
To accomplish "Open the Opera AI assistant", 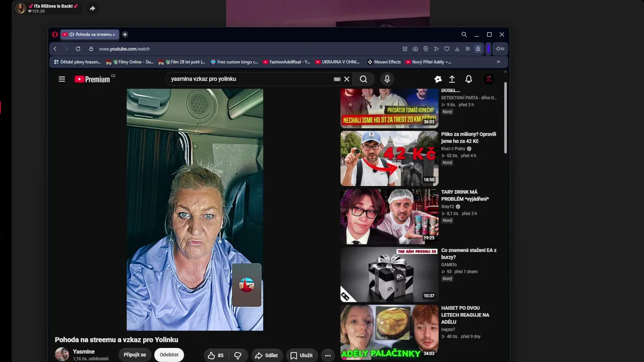I will [x=500, y=49].
